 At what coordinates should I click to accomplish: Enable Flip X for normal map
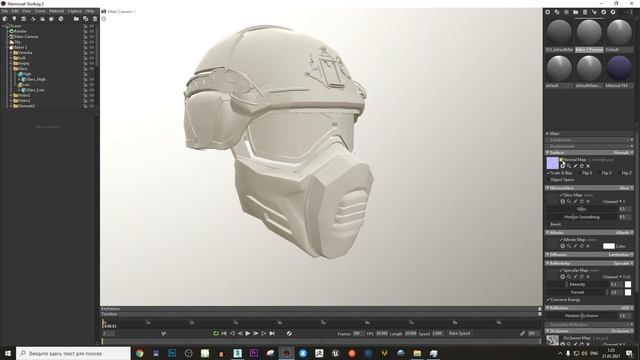click(580, 173)
